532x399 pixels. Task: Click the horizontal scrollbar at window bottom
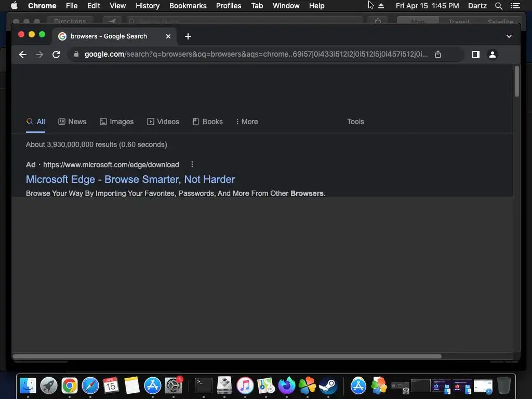[x=227, y=356]
